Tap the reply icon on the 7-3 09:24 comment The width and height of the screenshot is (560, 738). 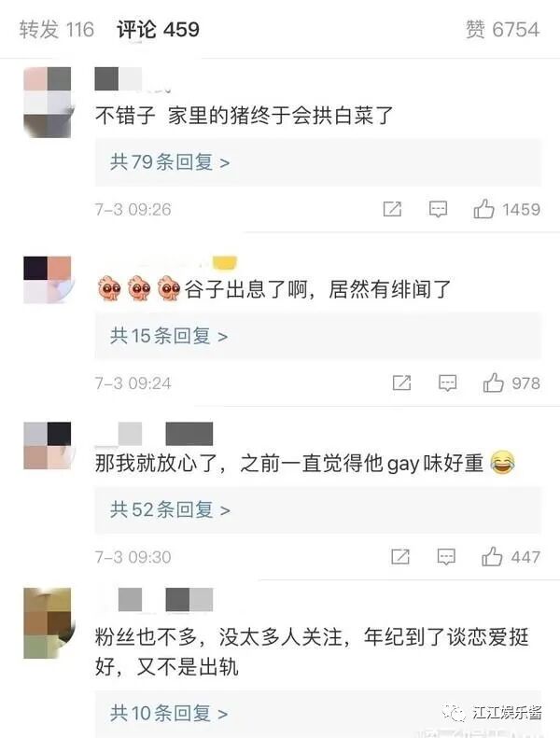coord(447,383)
